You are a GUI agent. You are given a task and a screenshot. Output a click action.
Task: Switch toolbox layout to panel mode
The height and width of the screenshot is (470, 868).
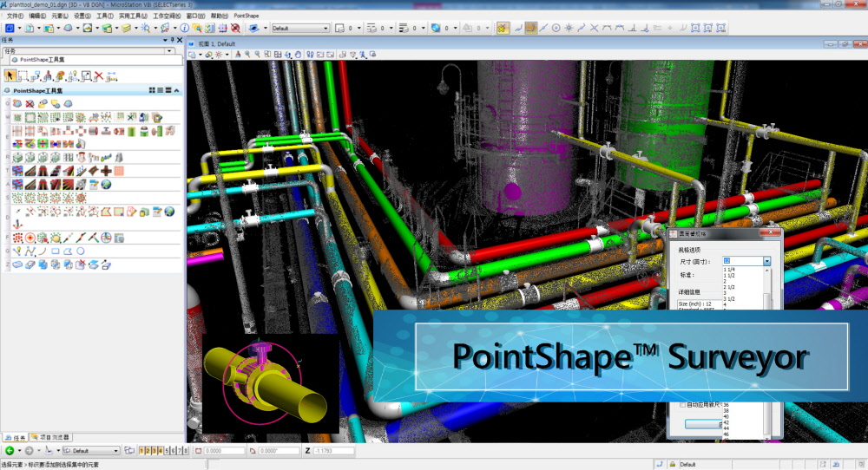(168, 90)
